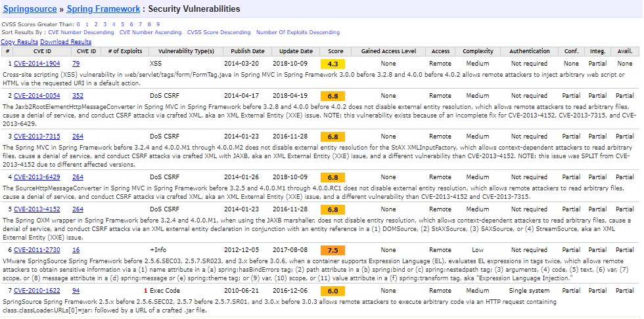Image resolution: width=644 pixels, height=319 pixels.
Task: Click the CVE ID column header
Action: pyautogui.click(x=42, y=51)
